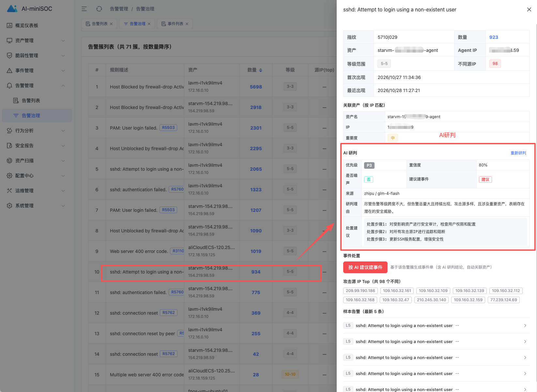Click the 运维管理 tools icon
Screen dimensions: 537x392
pos(9,191)
